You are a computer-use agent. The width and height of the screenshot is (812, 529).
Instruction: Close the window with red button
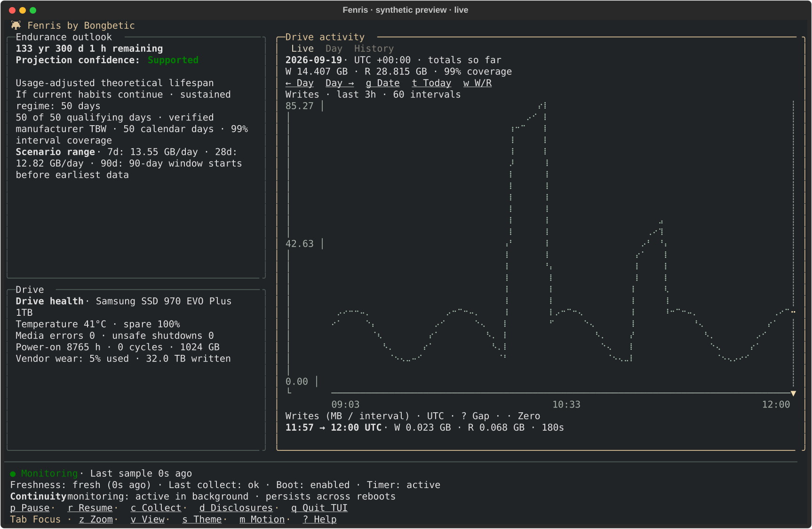point(12,10)
